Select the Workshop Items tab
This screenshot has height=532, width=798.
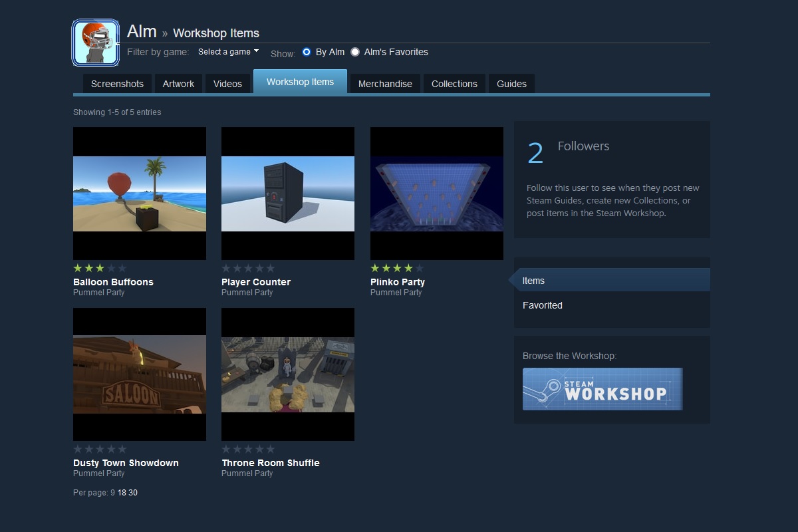pyautogui.click(x=300, y=82)
